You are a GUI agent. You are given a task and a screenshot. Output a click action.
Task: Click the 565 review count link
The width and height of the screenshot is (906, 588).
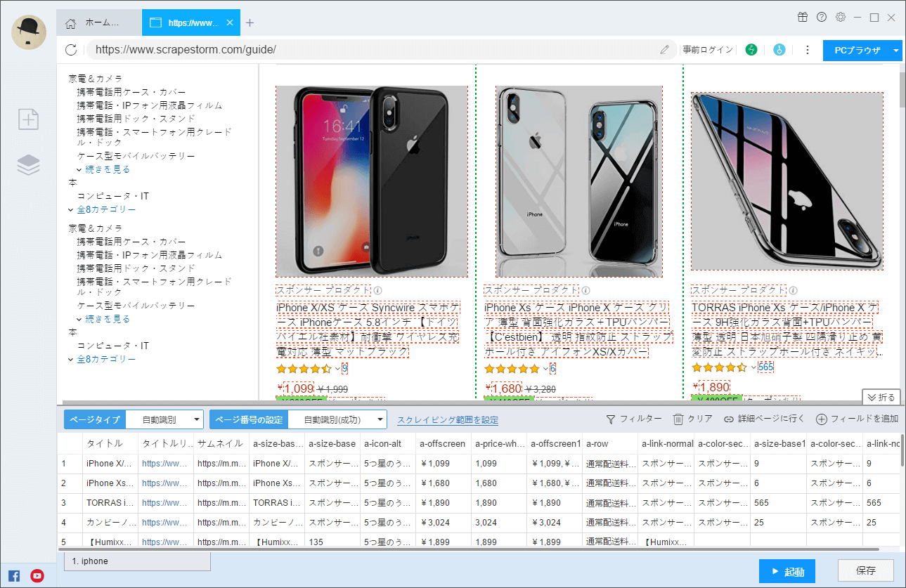765,367
